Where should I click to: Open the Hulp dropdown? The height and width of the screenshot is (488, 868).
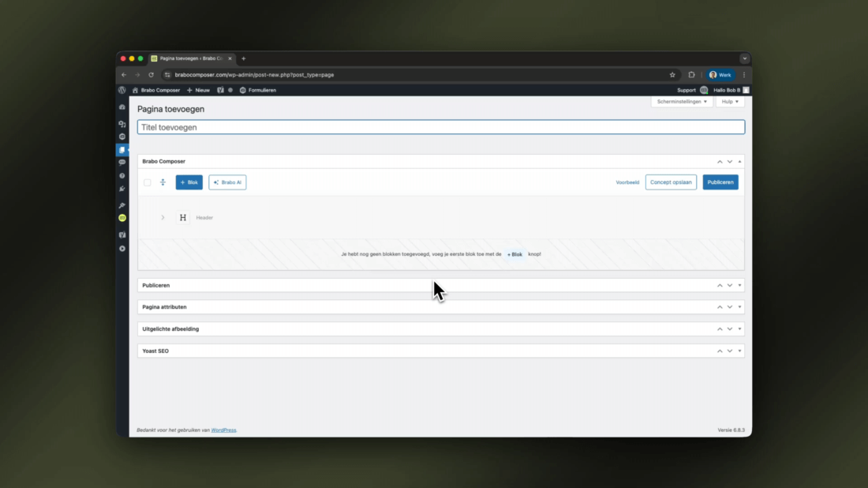(x=730, y=102)
